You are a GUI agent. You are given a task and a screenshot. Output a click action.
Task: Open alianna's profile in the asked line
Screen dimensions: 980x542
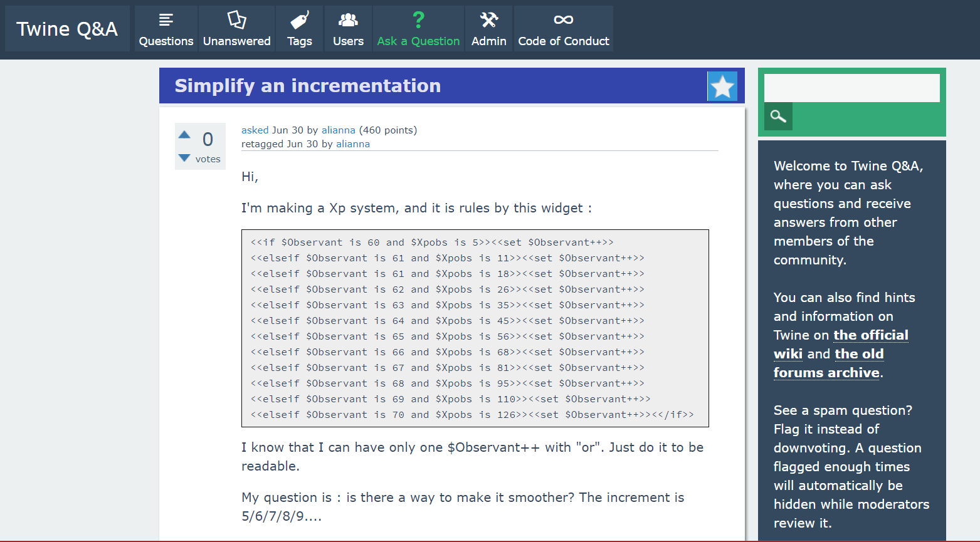click(339, 130)
